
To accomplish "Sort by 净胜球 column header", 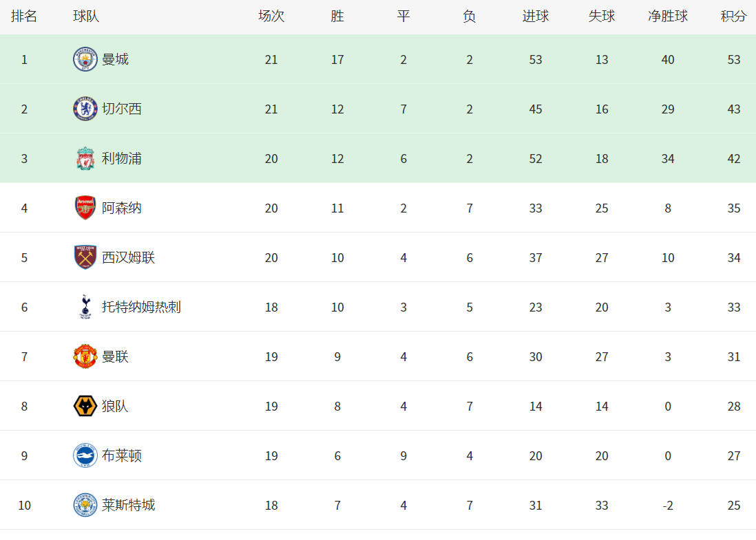I will (x=668, y=17).
